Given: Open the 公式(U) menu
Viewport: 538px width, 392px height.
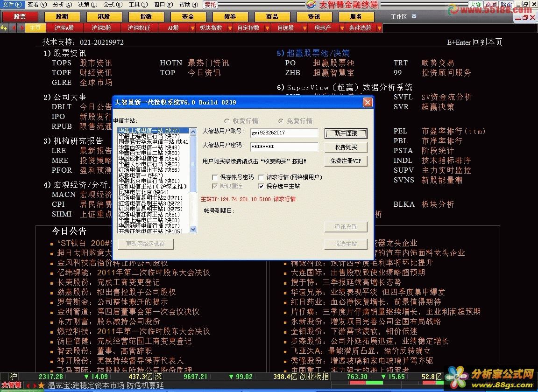Looking at the screenshot, I should (113, 5).
